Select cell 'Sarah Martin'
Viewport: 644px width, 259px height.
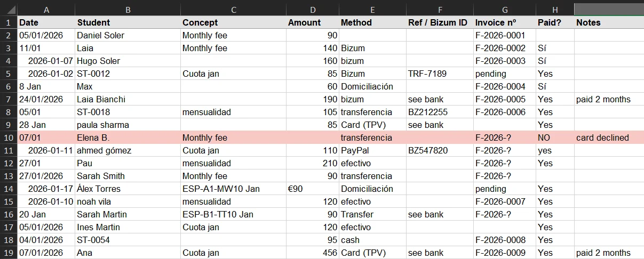[x=128, y=214]
